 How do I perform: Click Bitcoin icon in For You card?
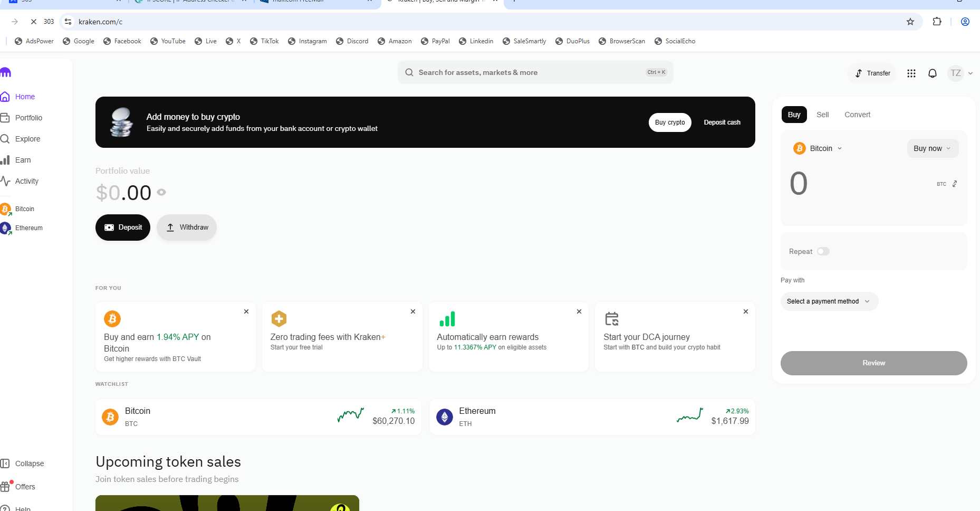(112, 319)
